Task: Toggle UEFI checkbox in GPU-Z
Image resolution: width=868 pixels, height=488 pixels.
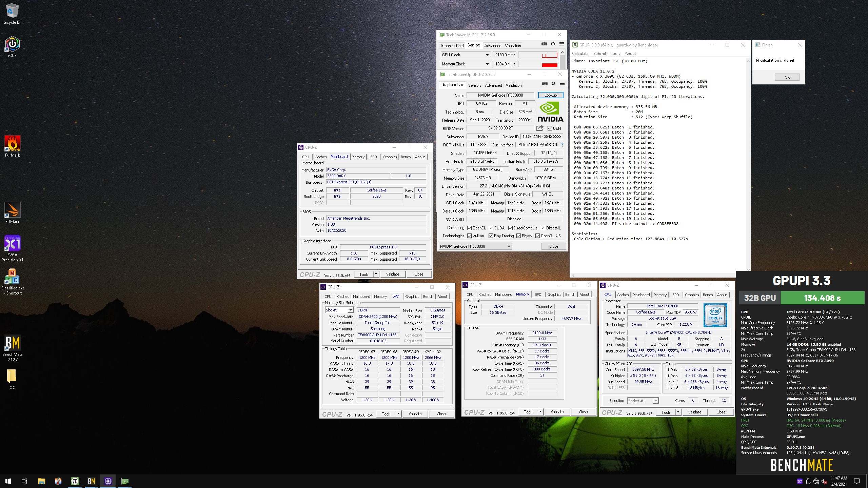Action: pyautogui.click(x=550, y=128)
